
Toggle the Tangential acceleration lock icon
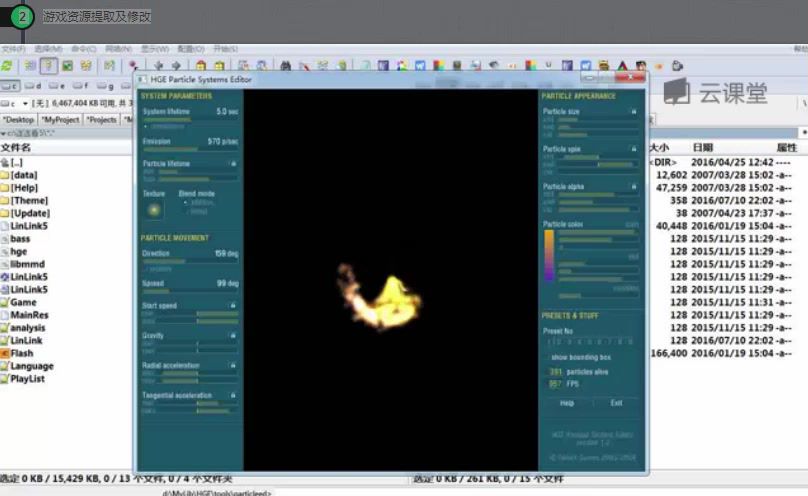[233, 395]
